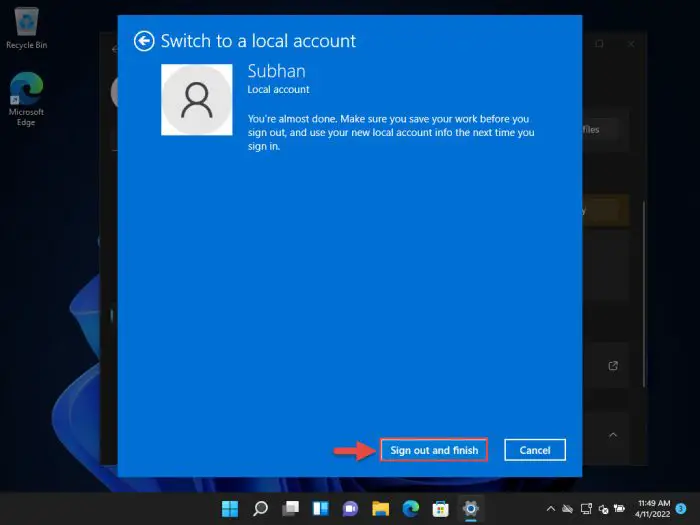Click Sign out and finish button
This screenshot has width=700, height=525.
pyautogui.click(x=434, y=450)
